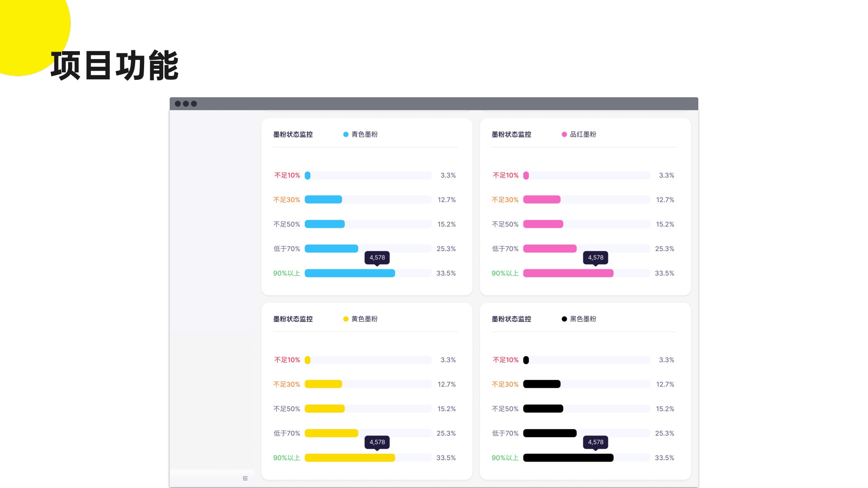
Task: Click the 4,578 tooltip in black panel
Action: tap(595, 442)
